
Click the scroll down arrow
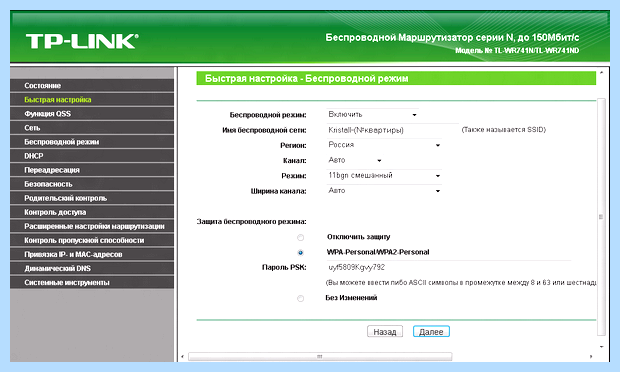[x=601, y=347]
